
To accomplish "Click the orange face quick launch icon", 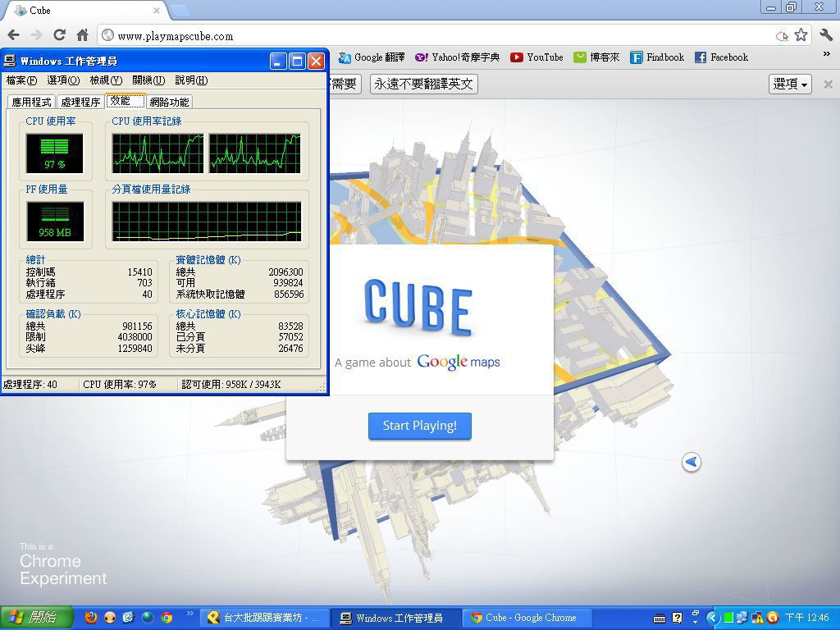I will [x=110, y=618].
